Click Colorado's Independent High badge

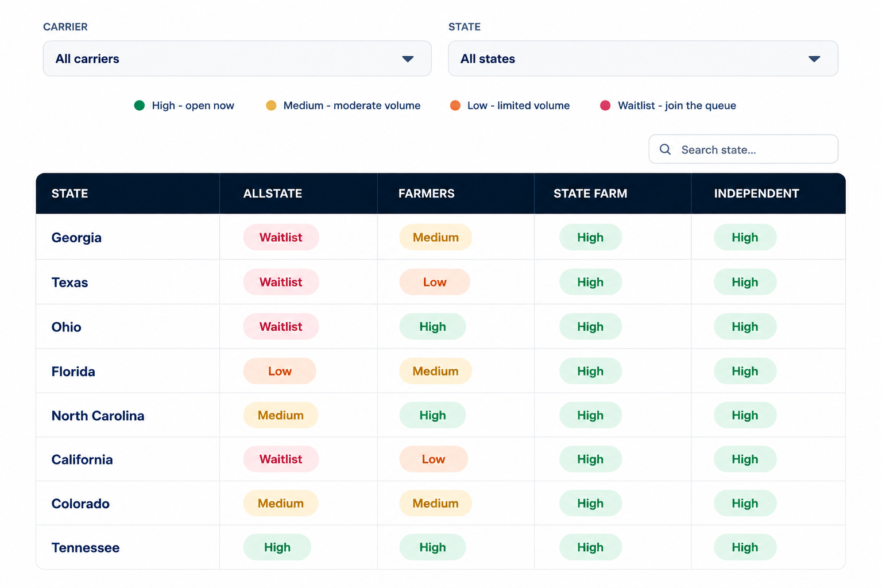[x=745, y=503]
